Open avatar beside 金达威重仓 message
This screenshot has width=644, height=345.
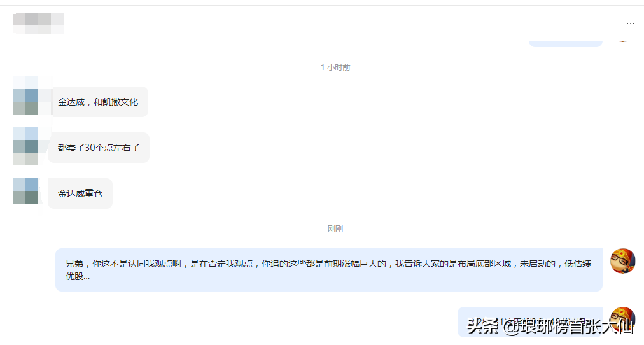click(25, 191)
